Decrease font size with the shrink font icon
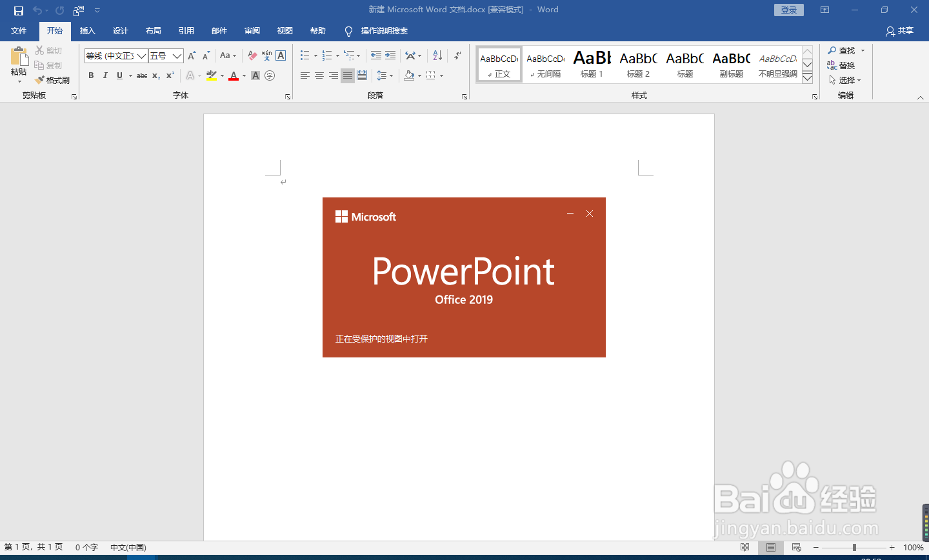 coord(206,55)
